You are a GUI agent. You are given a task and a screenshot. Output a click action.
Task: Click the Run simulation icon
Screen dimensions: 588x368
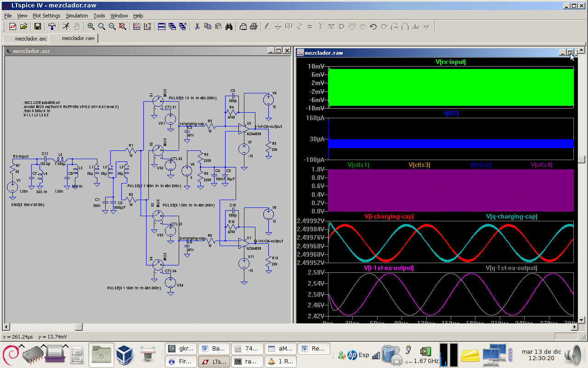point(66,27)
